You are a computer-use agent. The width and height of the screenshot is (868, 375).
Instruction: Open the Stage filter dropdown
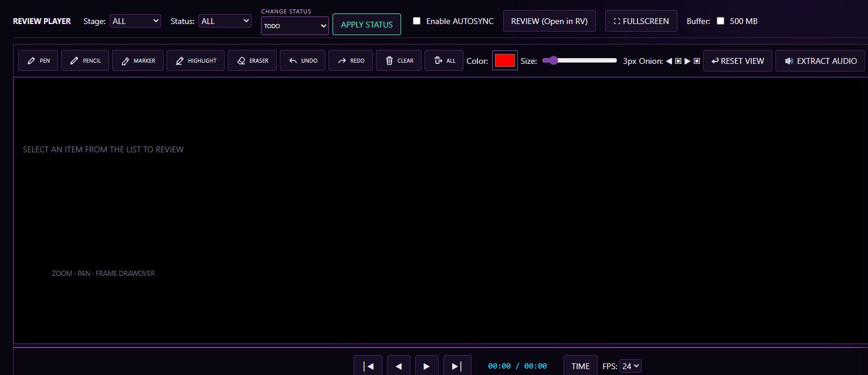[135, 21]
